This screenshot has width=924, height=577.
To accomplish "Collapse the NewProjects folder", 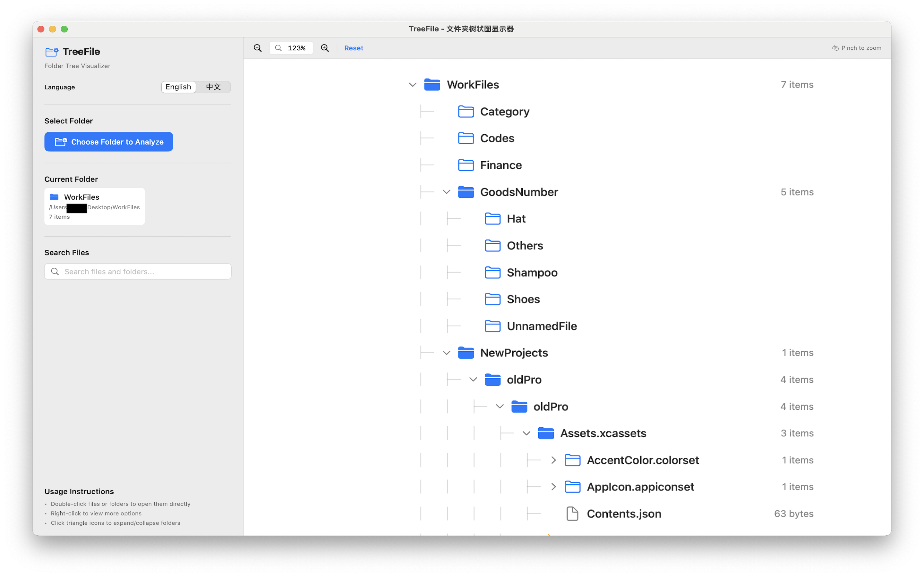I will [x=446, y=353].
